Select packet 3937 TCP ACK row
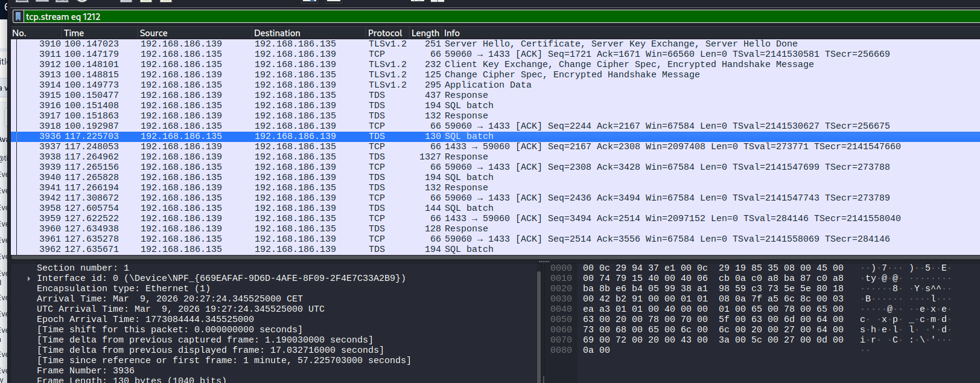 pos(495,147)
